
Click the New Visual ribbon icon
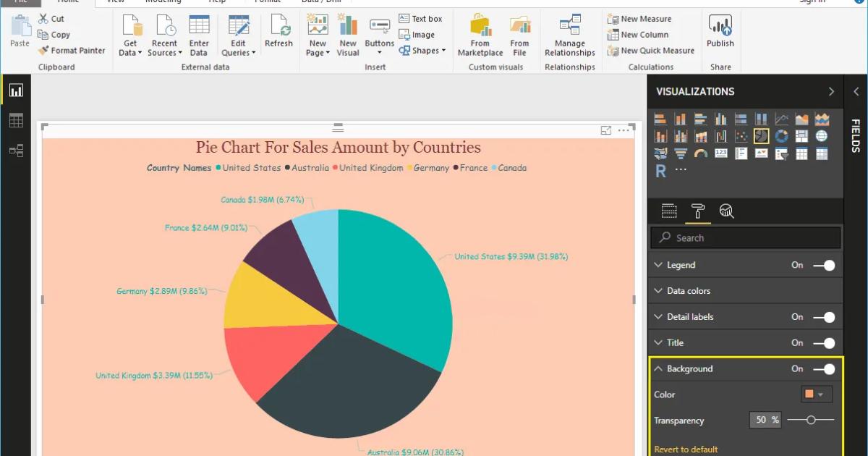tap(348, 30)
